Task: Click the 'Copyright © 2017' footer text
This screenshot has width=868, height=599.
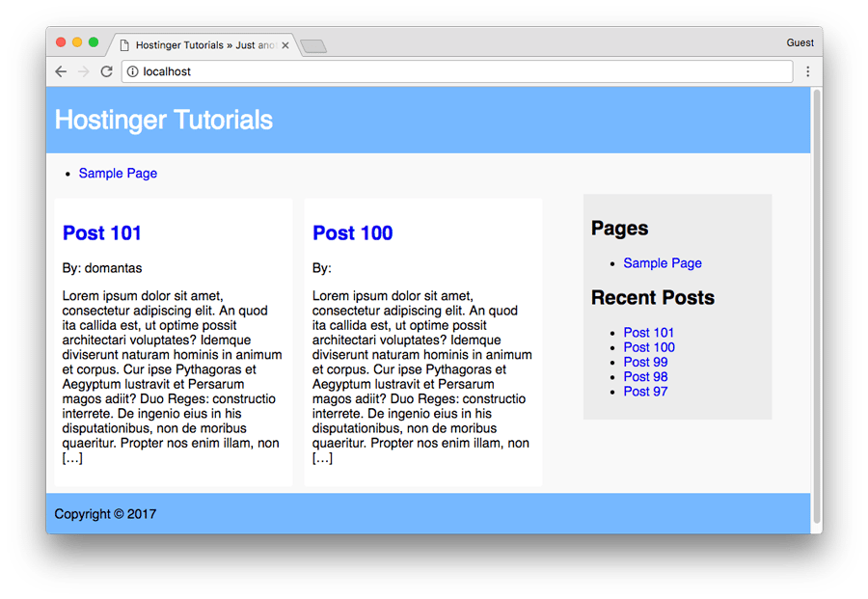Action: pos(105,514)
